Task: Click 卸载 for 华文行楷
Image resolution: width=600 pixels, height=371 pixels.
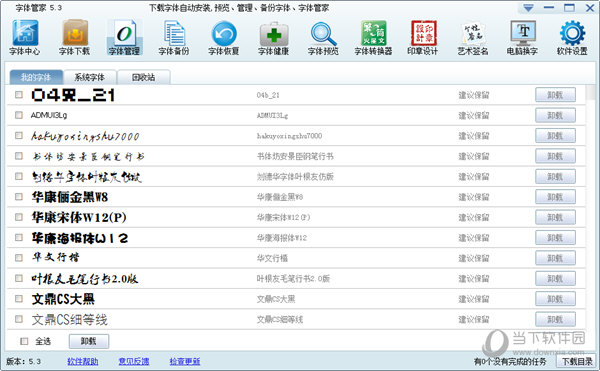Action: 555,258
